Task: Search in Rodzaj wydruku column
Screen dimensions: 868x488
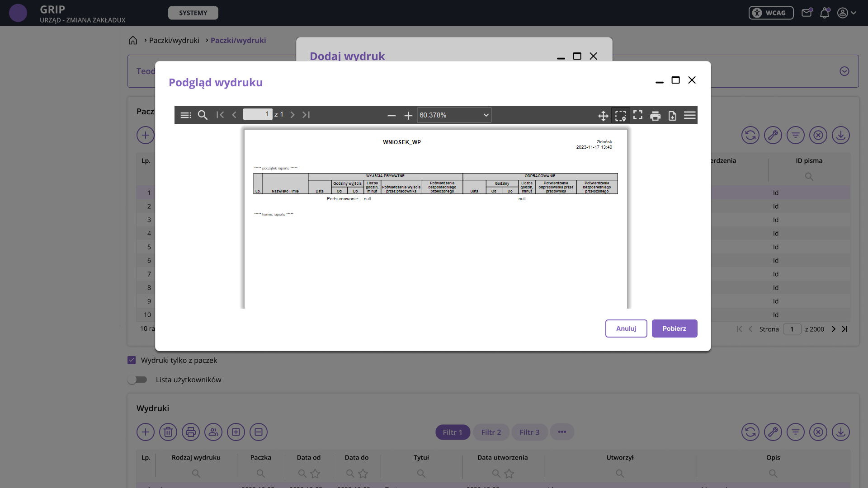Action: [x=196, y=474]
